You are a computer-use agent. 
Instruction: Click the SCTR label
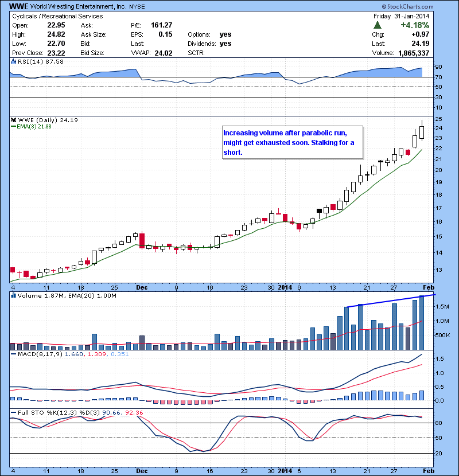pos(196,53)
